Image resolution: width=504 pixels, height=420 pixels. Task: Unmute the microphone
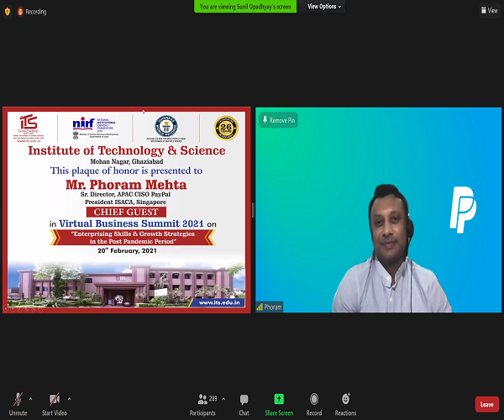click(18, 405)
